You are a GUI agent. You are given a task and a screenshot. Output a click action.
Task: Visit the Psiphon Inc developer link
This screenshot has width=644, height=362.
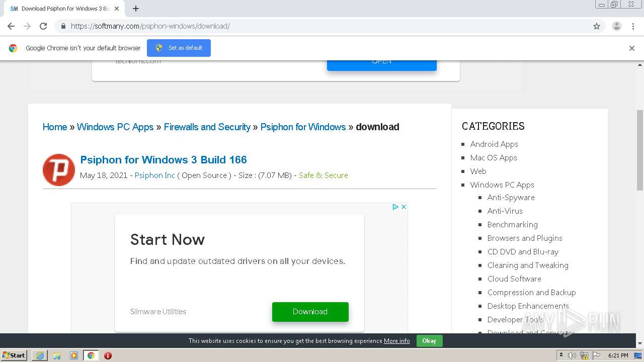[x=155, y=175]
